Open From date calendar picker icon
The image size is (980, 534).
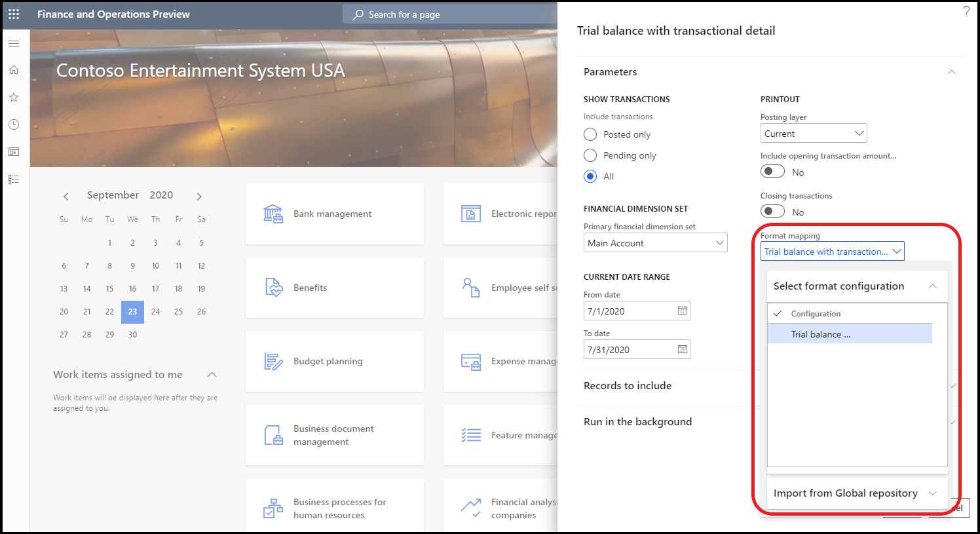pos(683,311)
